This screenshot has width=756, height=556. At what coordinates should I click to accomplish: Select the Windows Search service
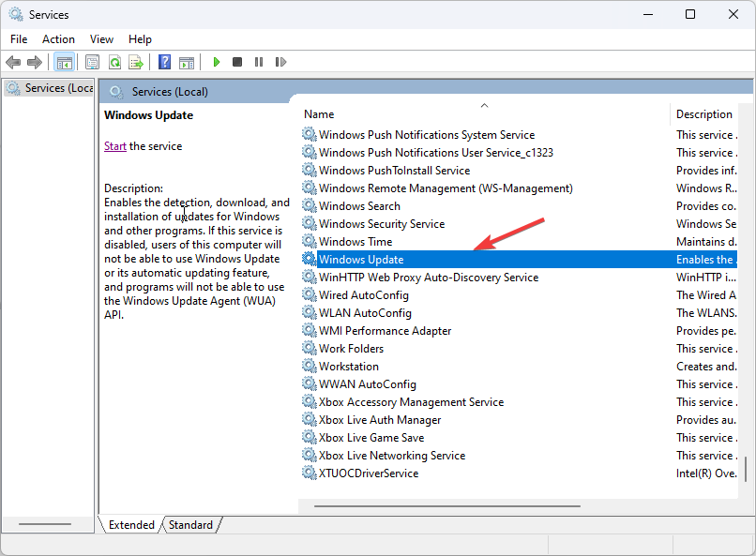pos(519,206)
